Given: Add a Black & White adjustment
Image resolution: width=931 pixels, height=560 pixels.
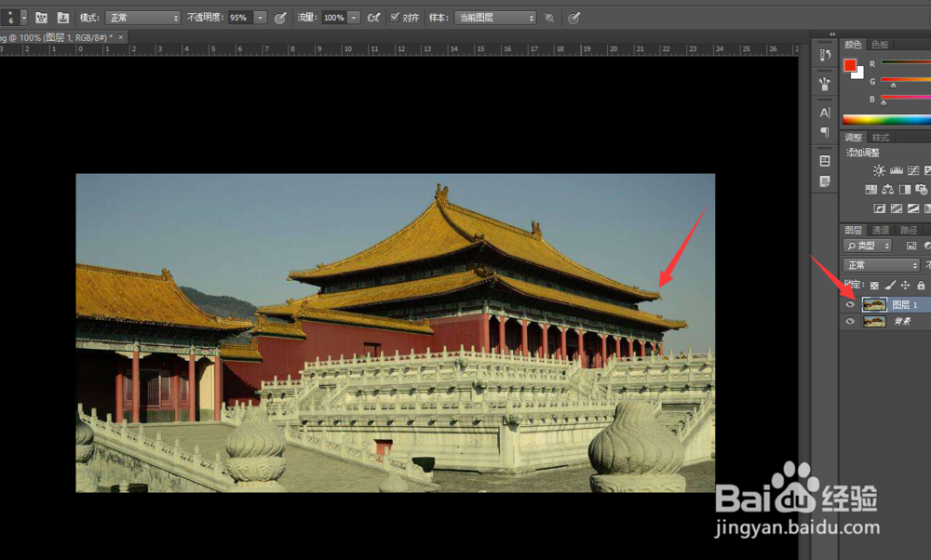Looking at the screenshot, I should (904, 190).
